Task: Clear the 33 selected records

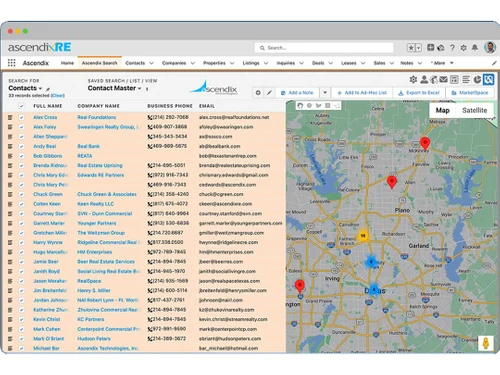Action: [58, 96]
